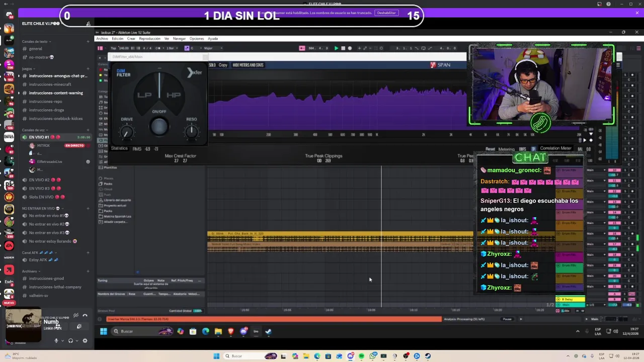Click MITROX user in voice channel
644x362 pixels.
coord(40,146)
